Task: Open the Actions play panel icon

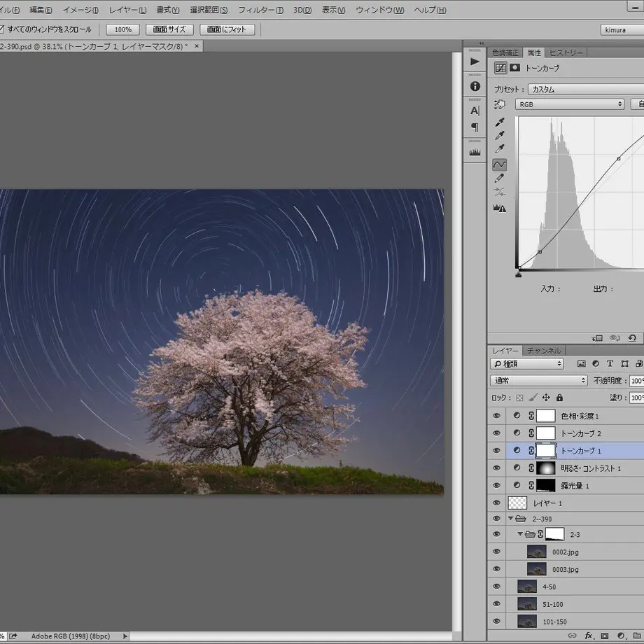Action: point(475,62)
